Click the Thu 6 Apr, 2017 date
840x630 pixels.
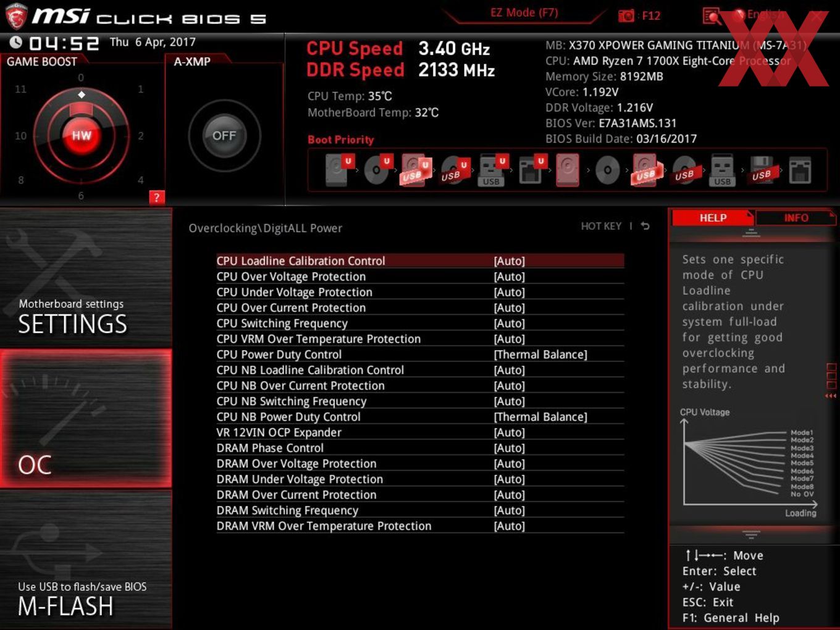(153, 42)
